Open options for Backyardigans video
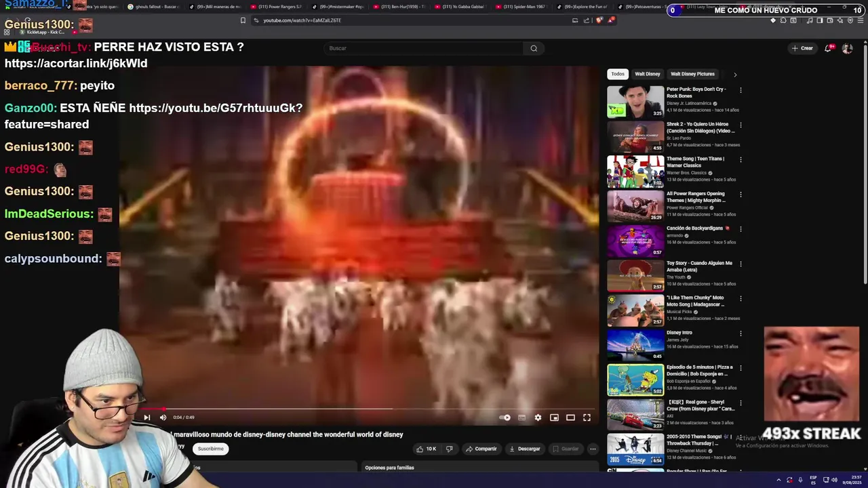 741,229
